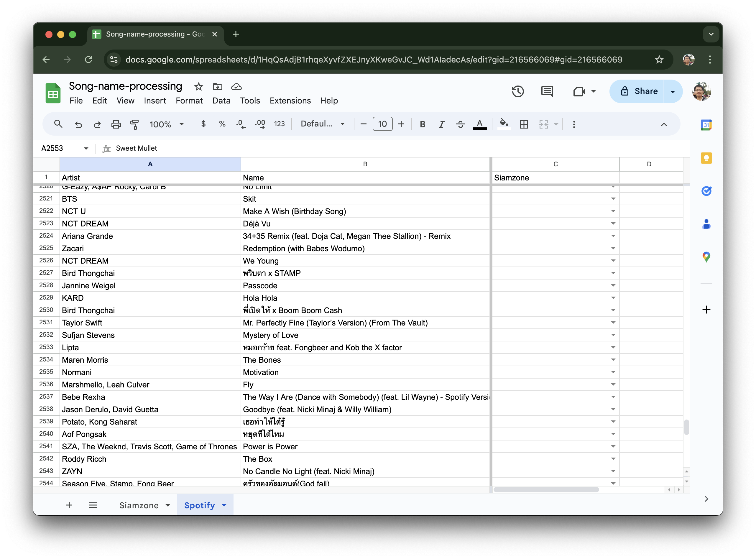The image size is (756, 559).
Task: Expand the merge cells options arrow
Action: (x=556, y=124)
